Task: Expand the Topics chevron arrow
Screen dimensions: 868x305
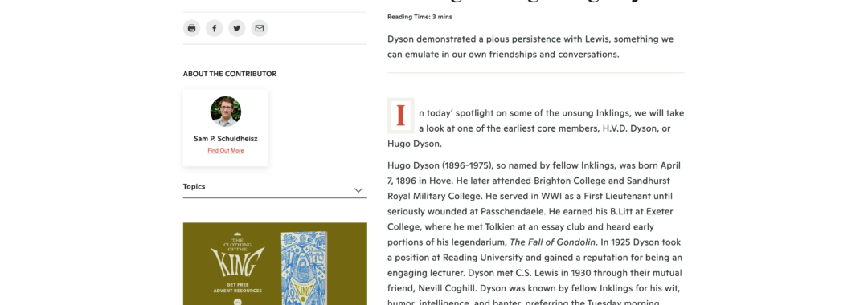Action: (x=358, y=190)
